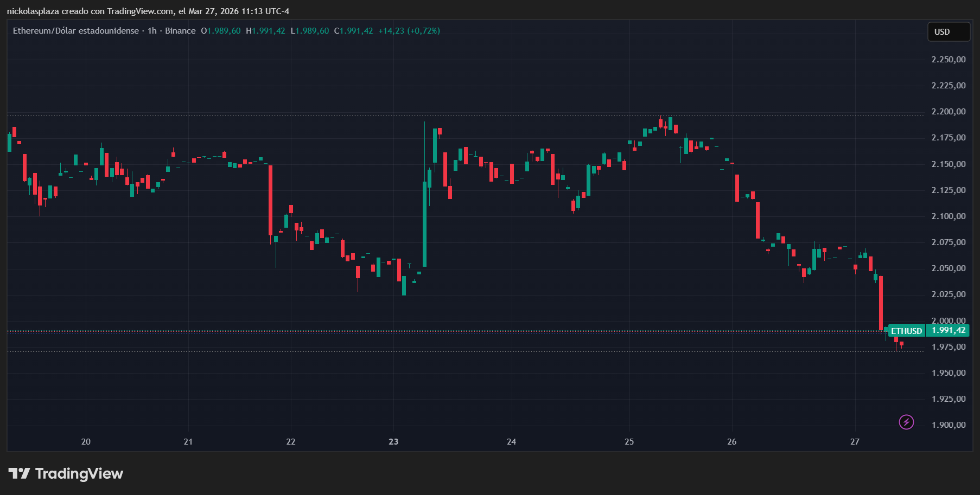Click the TradingView logo mark at bottom left

19,474
